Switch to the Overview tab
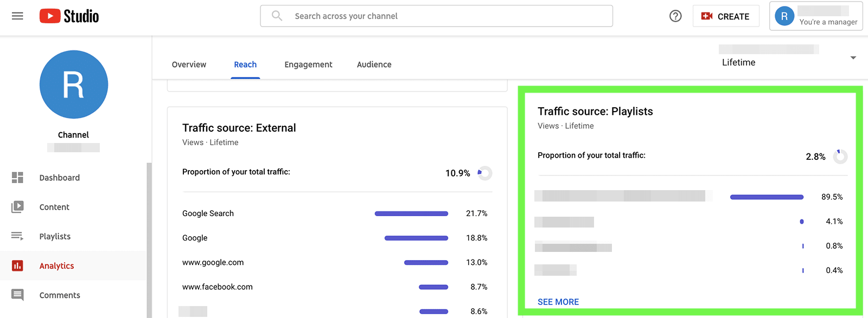 [x=189, y=64]
